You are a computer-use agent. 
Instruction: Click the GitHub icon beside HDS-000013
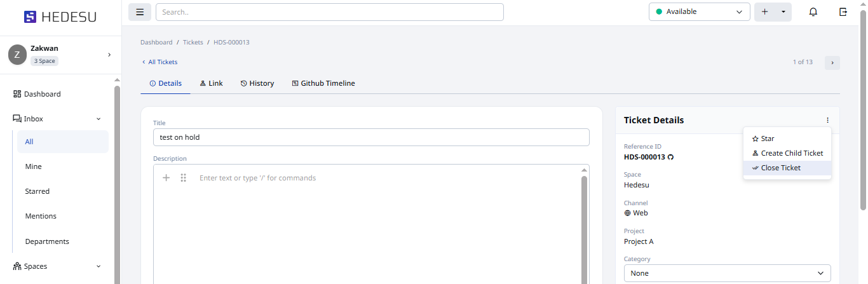670,157
